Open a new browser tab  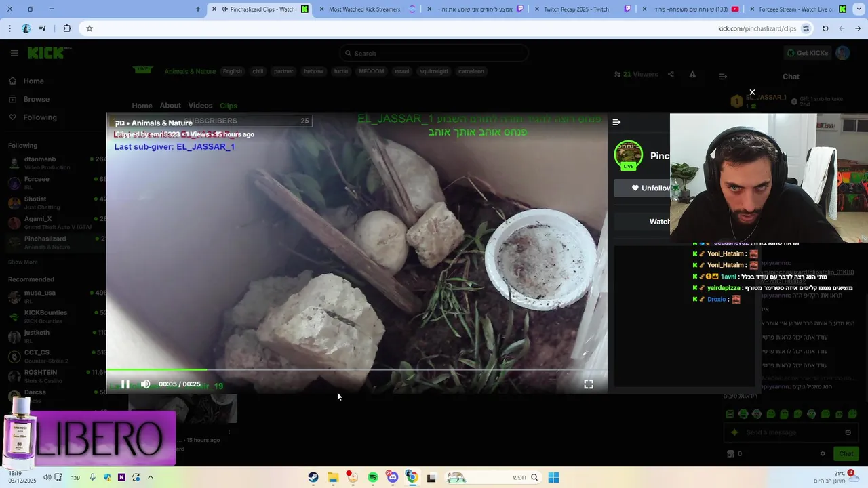tap(198, 9)
